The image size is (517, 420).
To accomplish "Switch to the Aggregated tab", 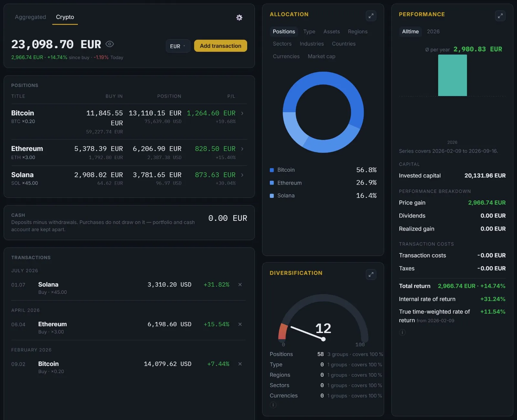I will click(30, 17).
